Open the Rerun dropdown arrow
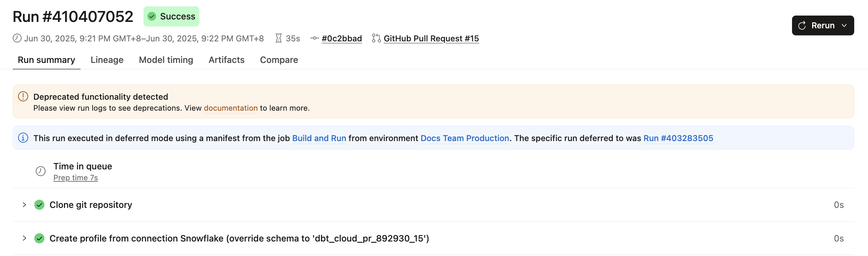The image size is (868, 256). [x=845, y=25]
